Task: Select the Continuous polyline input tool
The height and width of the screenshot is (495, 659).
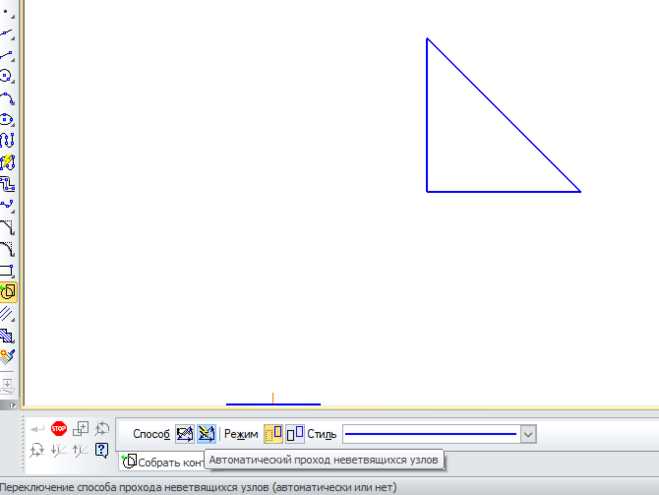Action: [7, 184]
